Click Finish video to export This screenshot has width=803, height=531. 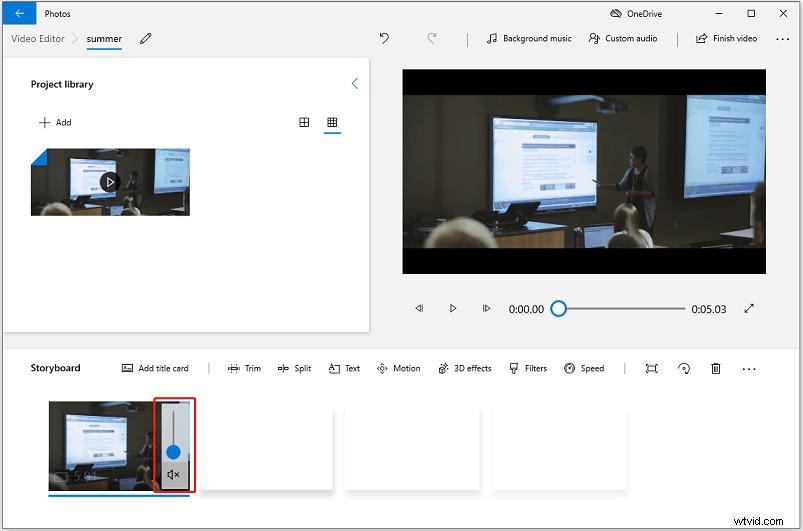pos(726,38)
